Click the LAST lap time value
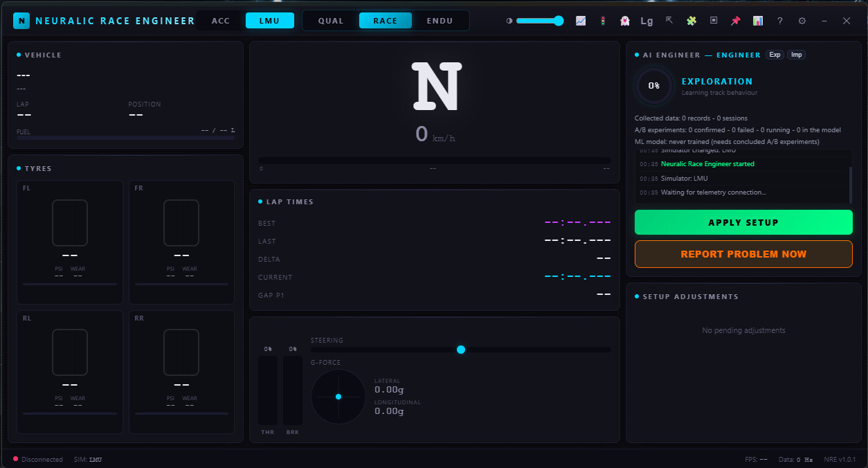868x468 pixels. (x=578, y=241)
